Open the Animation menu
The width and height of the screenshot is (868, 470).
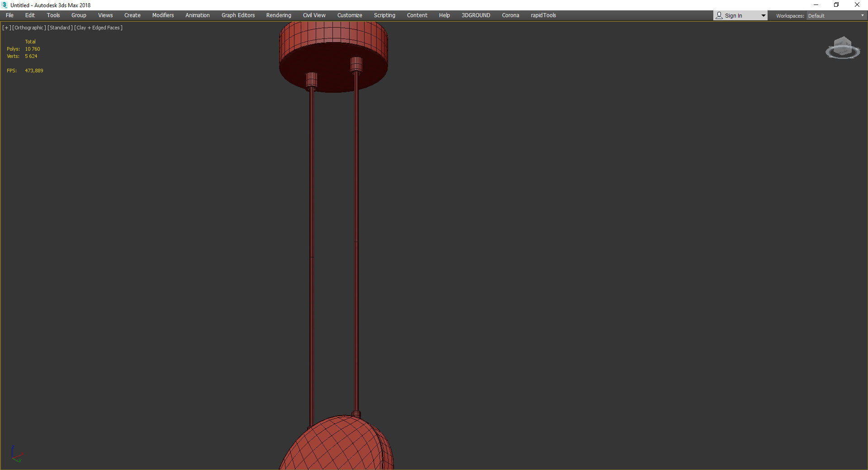point(198,15)
